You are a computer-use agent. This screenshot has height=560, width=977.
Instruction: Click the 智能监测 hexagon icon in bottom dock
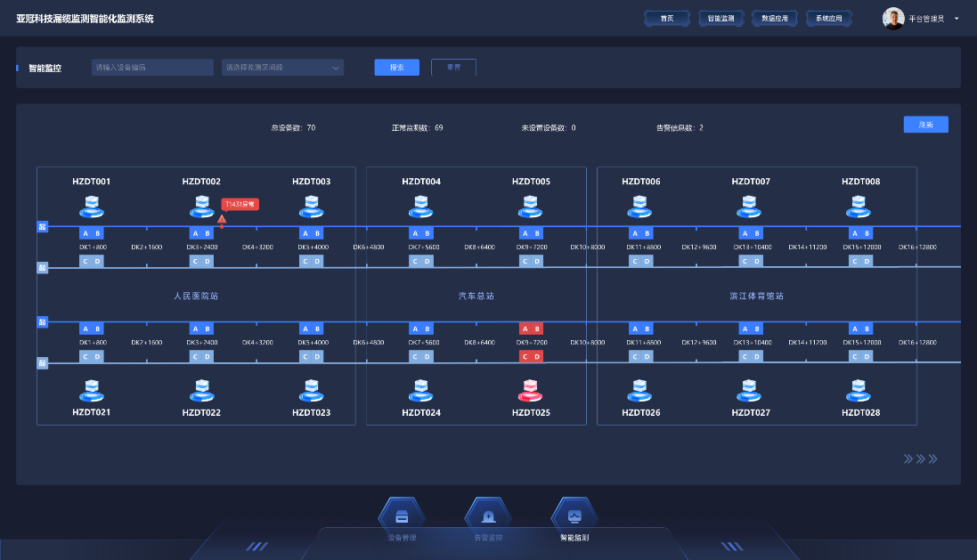[574, 515]
